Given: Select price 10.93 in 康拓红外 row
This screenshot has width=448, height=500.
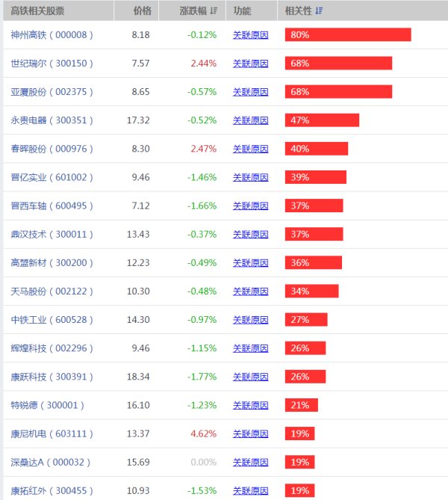Looking at the screenshot, I should (138, 490).
